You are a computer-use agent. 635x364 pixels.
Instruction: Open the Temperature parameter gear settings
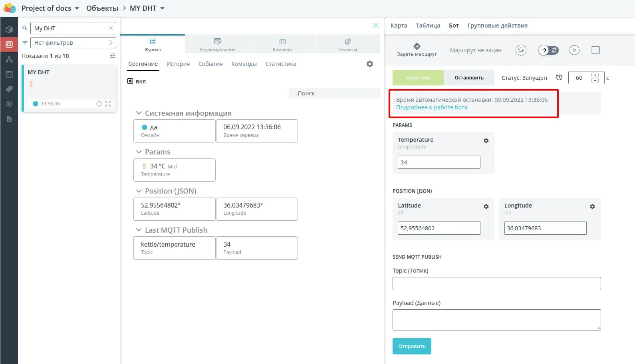point(486,141)
